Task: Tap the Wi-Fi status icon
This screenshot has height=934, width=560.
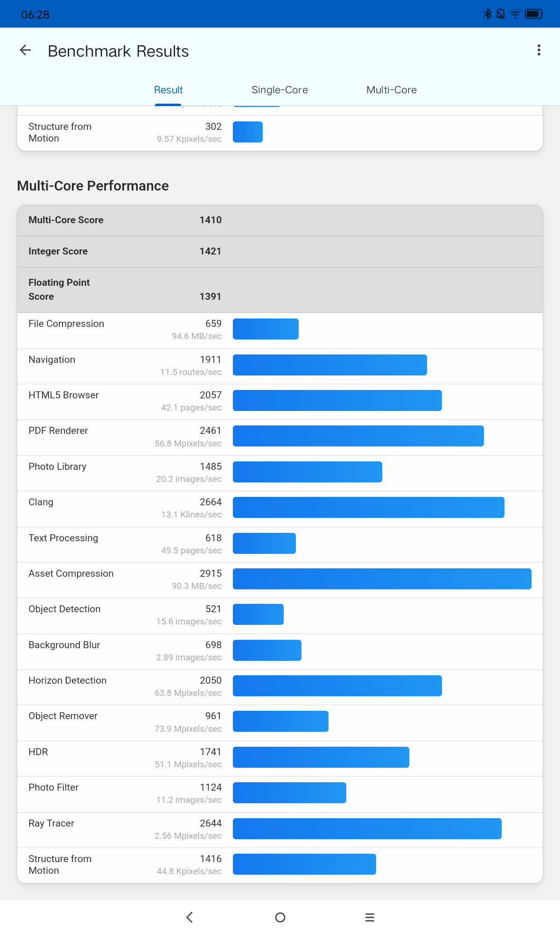Action: 515,14
